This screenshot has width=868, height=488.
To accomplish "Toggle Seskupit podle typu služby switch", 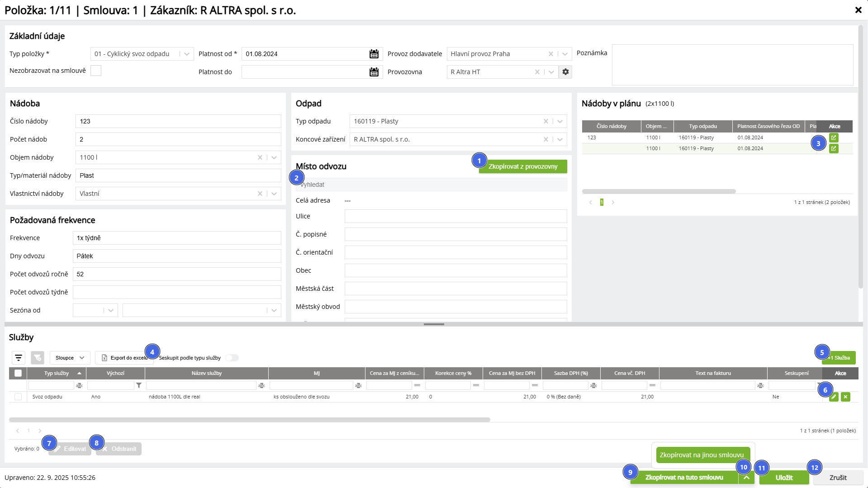I will click(x=232, y=358).
